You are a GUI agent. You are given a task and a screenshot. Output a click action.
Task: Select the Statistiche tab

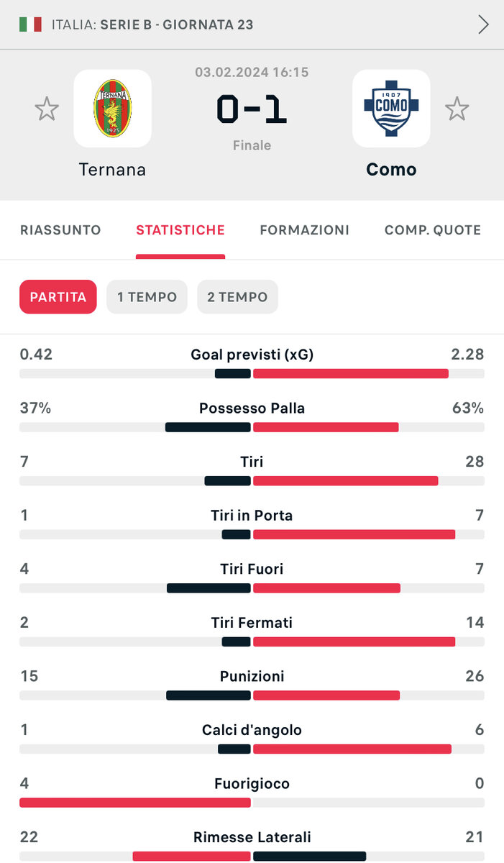180,230
